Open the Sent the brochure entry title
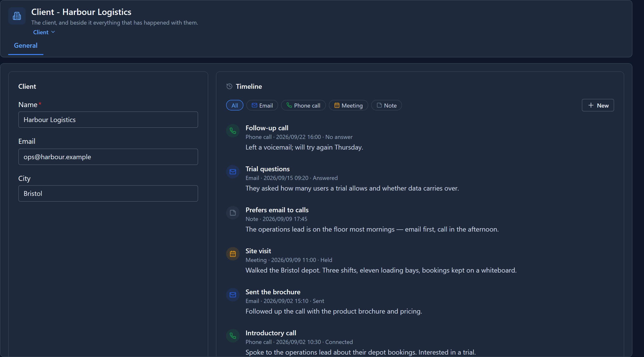 point(273,292)
